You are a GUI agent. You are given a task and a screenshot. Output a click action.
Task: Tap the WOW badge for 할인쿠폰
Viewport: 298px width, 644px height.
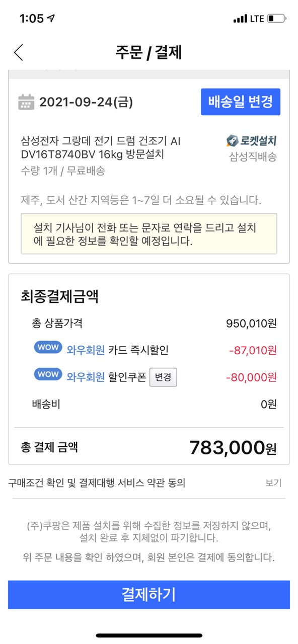pyautogui.click(x=48, y=375)
